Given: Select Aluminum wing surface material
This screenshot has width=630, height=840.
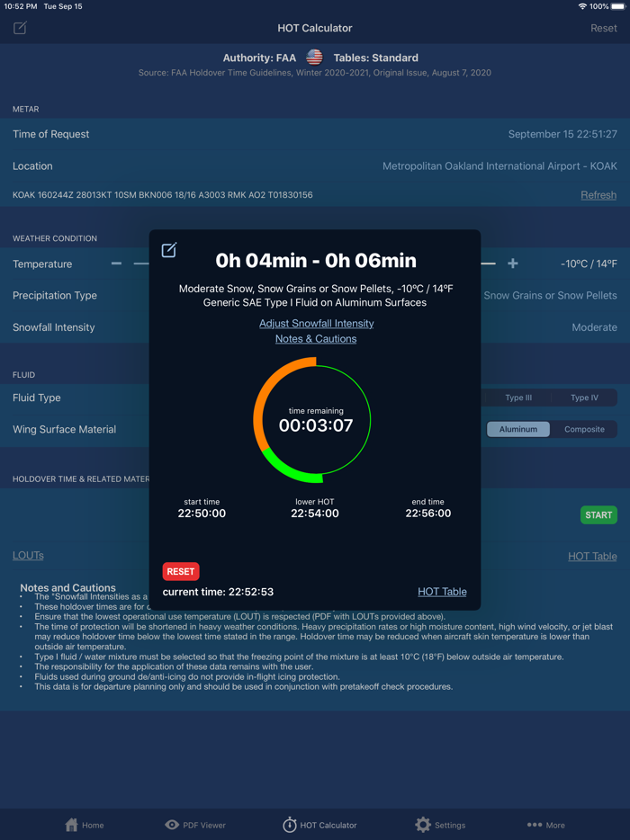Looking at the screenshot, I should click(518, 429).
